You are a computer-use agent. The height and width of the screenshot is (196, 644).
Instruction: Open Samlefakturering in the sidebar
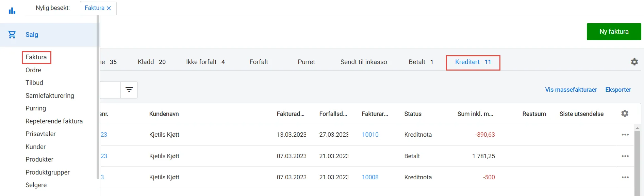(x=50, y=96)
